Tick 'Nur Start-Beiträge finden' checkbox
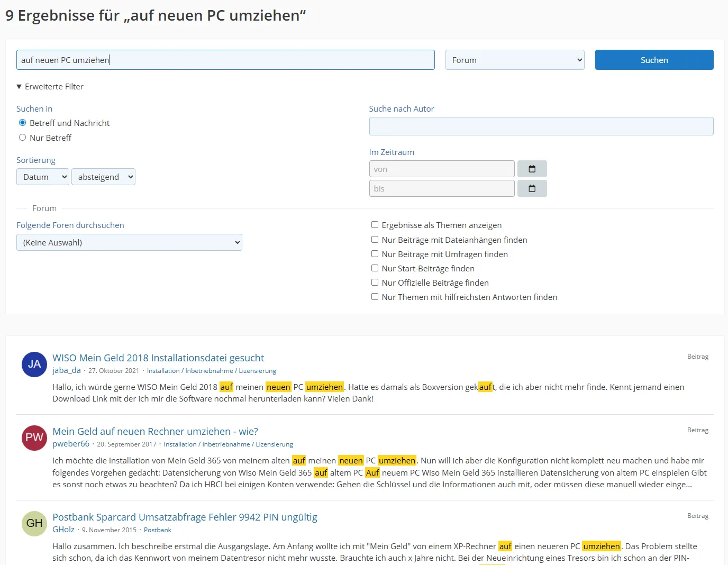Image resolution: width=728 pixels, height=565 pixels. click(375, 268)
